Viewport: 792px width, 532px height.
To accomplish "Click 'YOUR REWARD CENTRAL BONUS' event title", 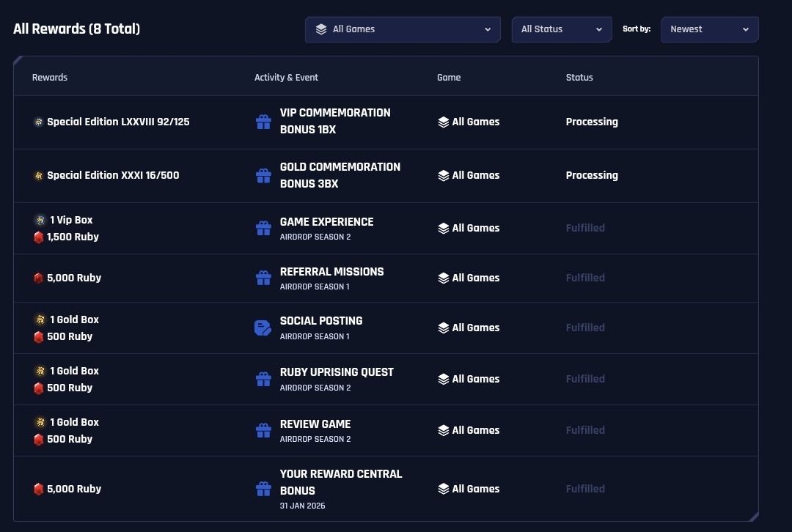I will (341, 482).
